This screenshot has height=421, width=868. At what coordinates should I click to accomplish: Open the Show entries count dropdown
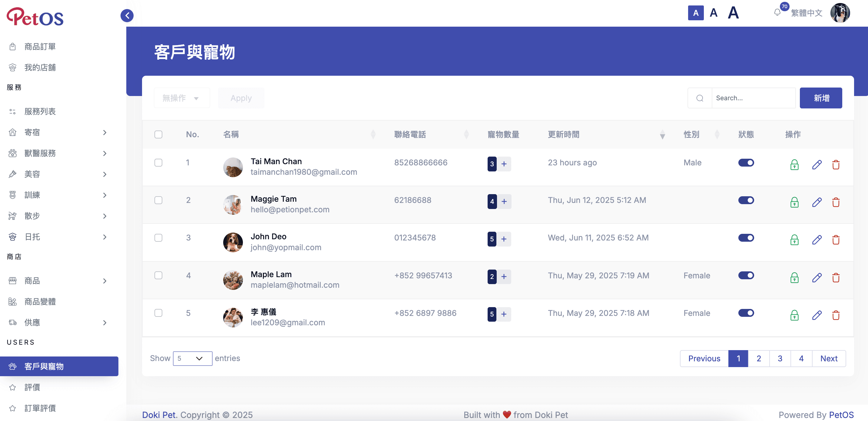(x=192, y=358)
